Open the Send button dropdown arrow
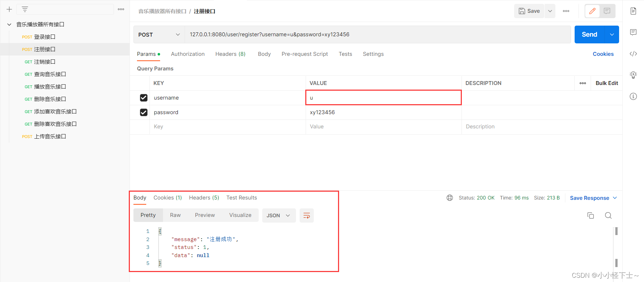Image resolution: width=644 pixels, height=282 pixels. (x=612, y=34)
